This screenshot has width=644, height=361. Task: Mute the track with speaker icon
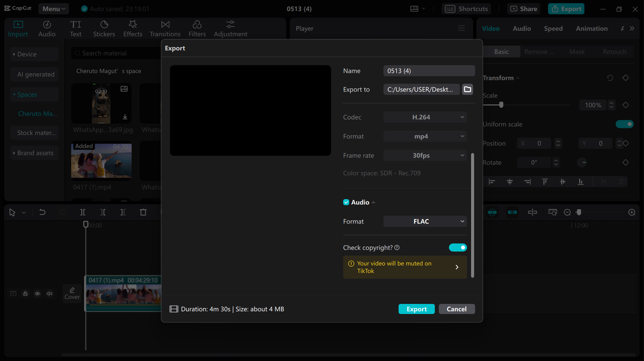pyautogui.click(x=49, y=294)
